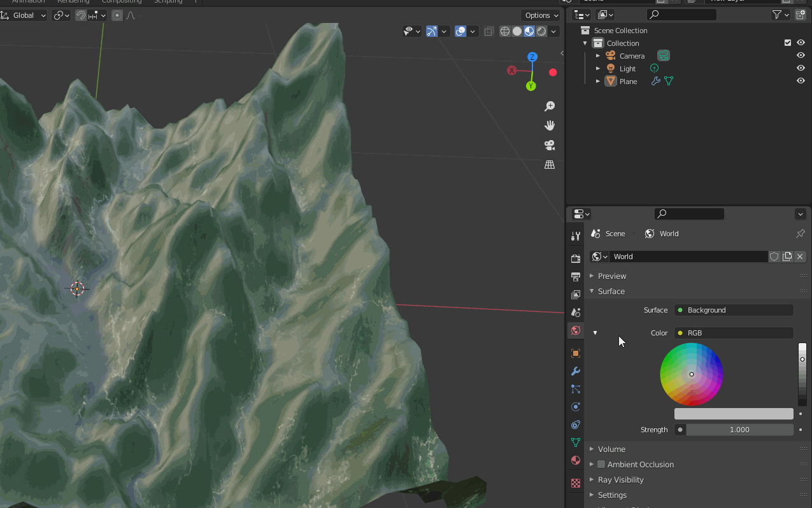812x508 pixels.
Task: Switch perspective/orthographic grid icon
Action: pos(550,164)
